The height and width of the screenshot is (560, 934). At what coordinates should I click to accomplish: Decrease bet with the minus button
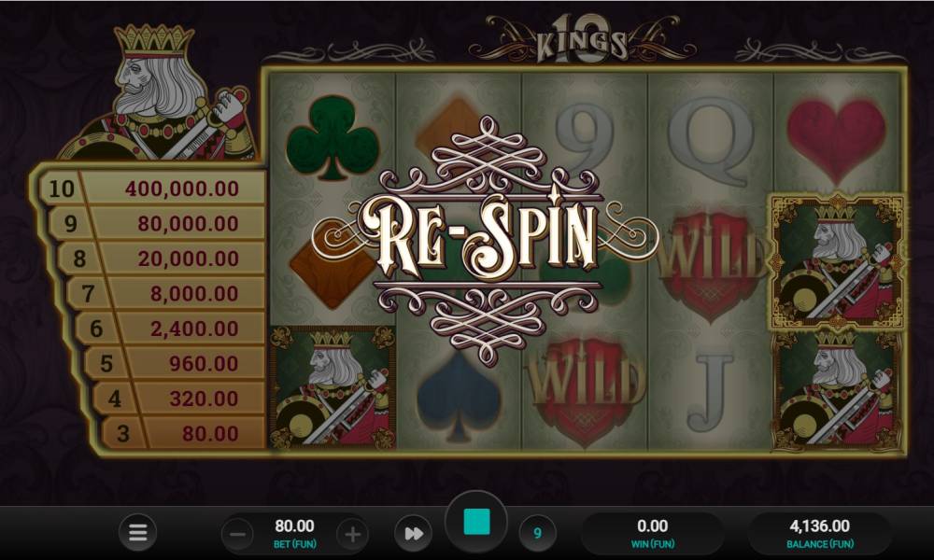point(237,534)
